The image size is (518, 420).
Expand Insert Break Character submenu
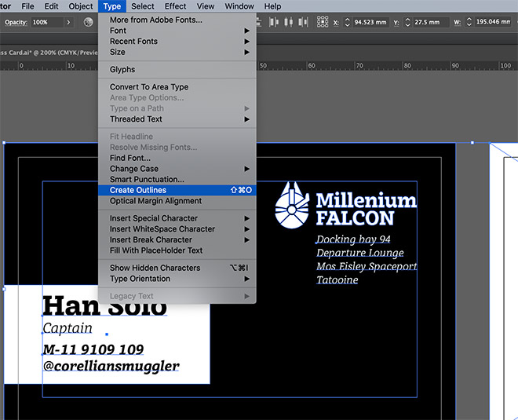pos(177,239)
